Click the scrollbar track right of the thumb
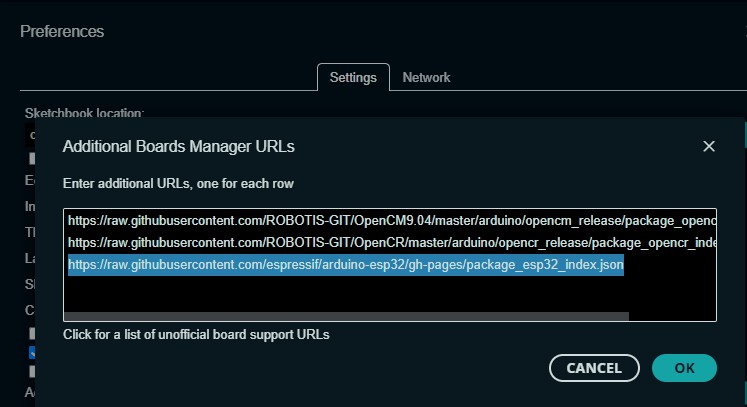Image resolution: width=747 pixels, height=407 pixels. click(x=672, y=317)
